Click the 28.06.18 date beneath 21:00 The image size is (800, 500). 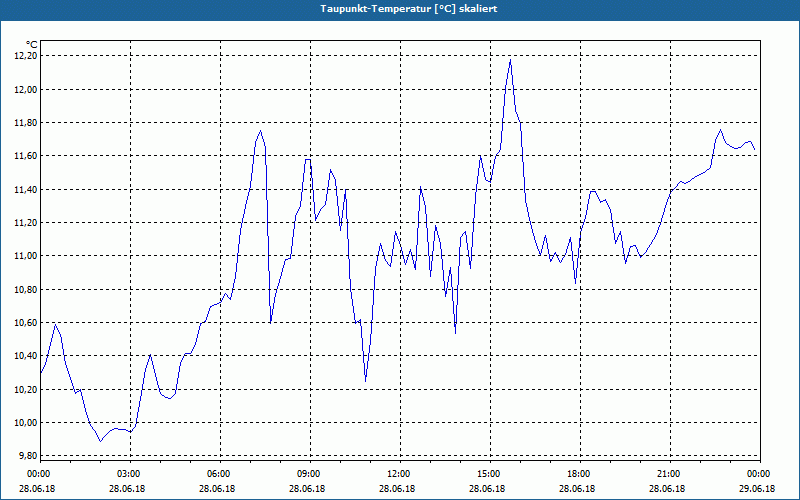[x=667, y=488]
